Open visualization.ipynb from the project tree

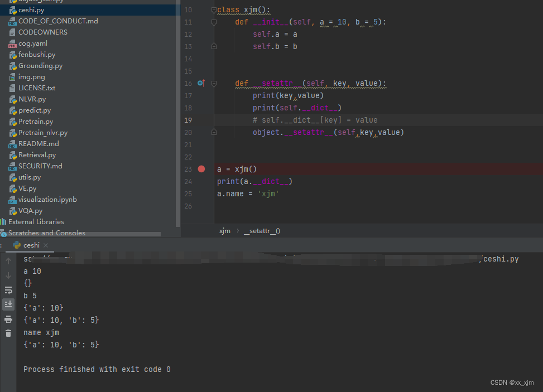pos(47,200)
